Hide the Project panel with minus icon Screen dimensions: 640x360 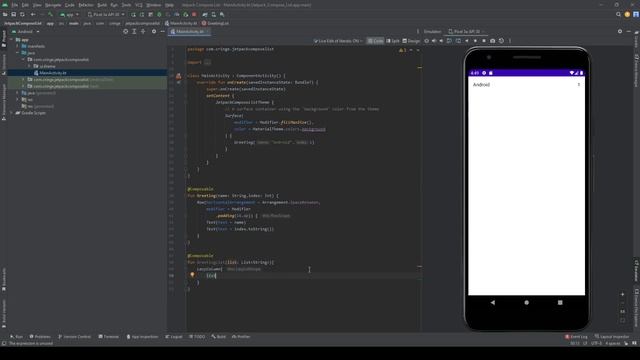162,31
